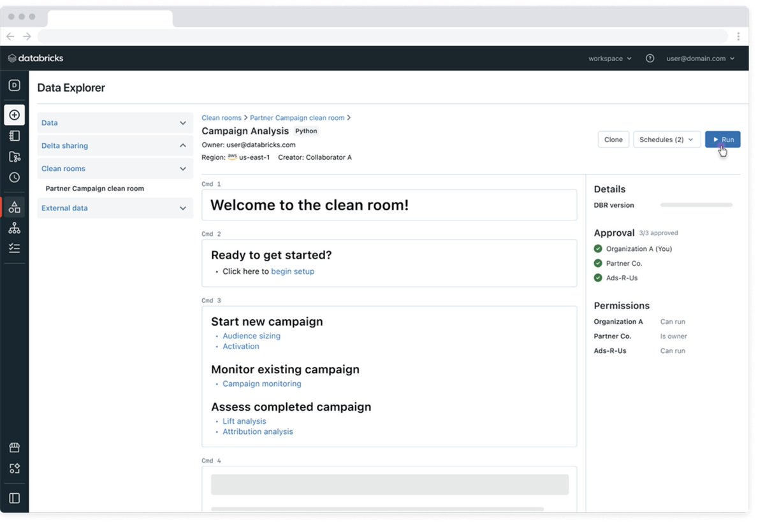
Task: Open the Workspace notebook icon in sidebar
Action: coord(14,135)
